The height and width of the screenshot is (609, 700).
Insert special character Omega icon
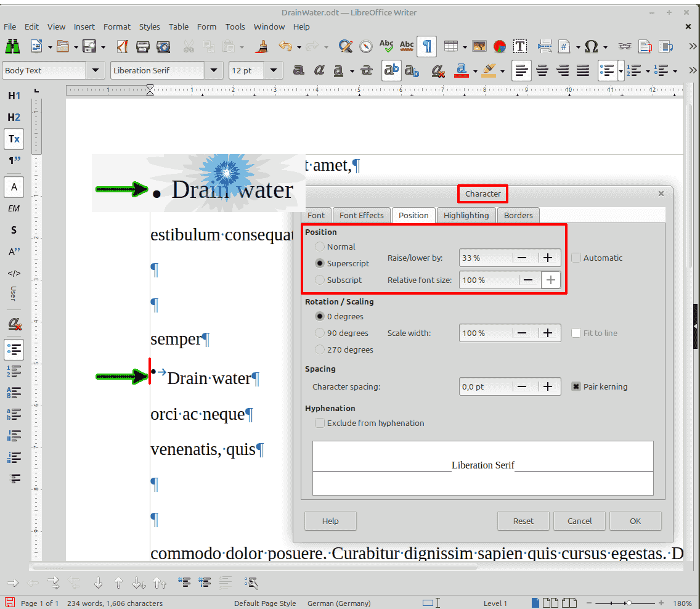pos(591,46)
